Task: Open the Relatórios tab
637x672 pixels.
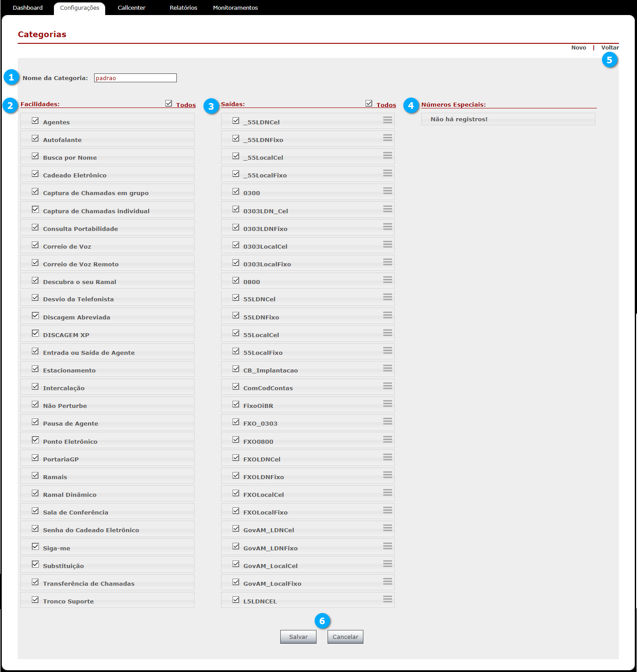Action: 183,8
